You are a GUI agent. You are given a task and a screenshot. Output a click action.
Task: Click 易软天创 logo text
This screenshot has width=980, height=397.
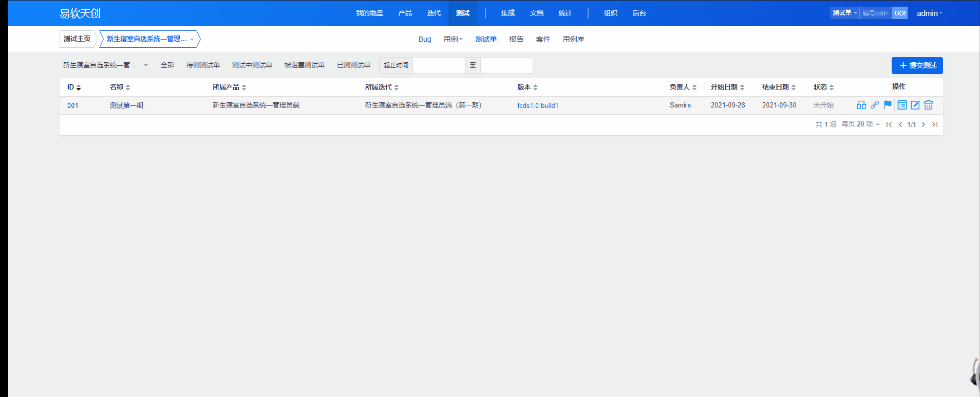pos(80,13)
